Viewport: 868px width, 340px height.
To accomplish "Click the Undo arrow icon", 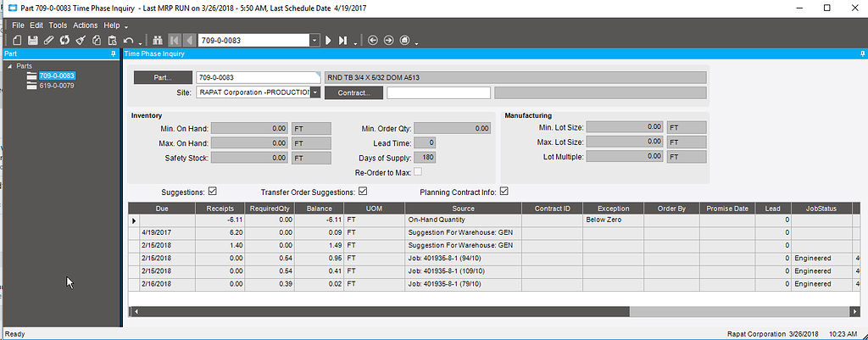I will tap(128, 40).
